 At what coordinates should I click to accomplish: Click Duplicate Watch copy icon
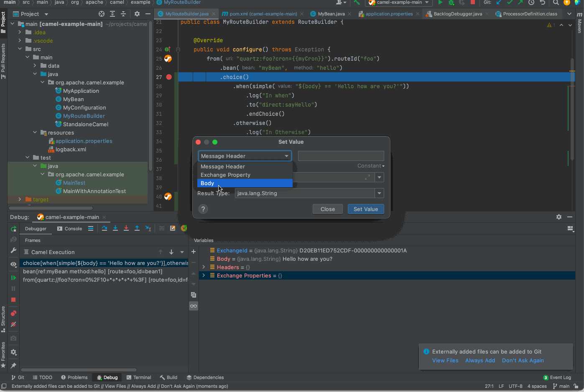pyautogui.click(x=194, y=295)
